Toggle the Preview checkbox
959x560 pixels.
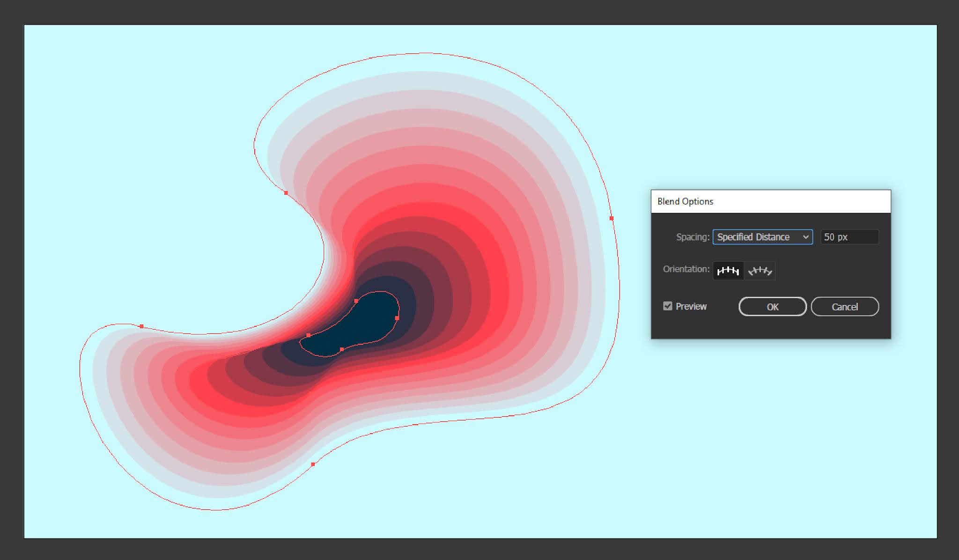tap(668, 306)
